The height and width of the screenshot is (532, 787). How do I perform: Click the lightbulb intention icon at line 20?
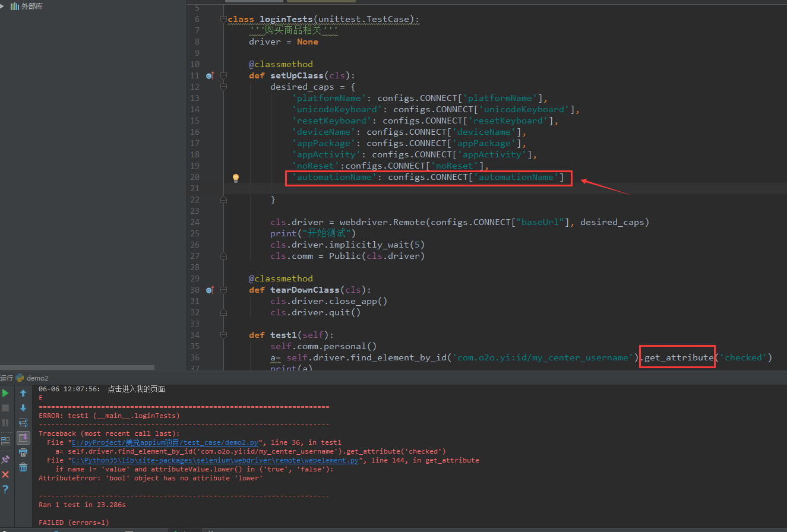tap(235, 178)
